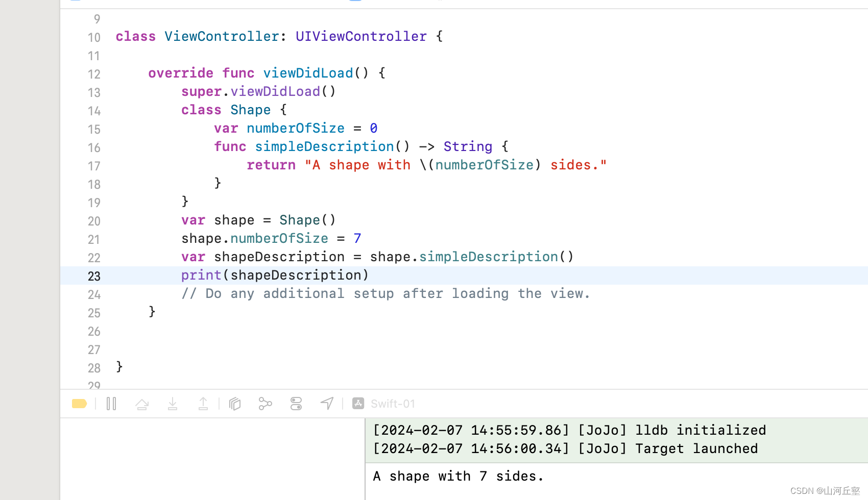Click the UIViewController superclass name
868x500 pixels.
click(361, 36)
